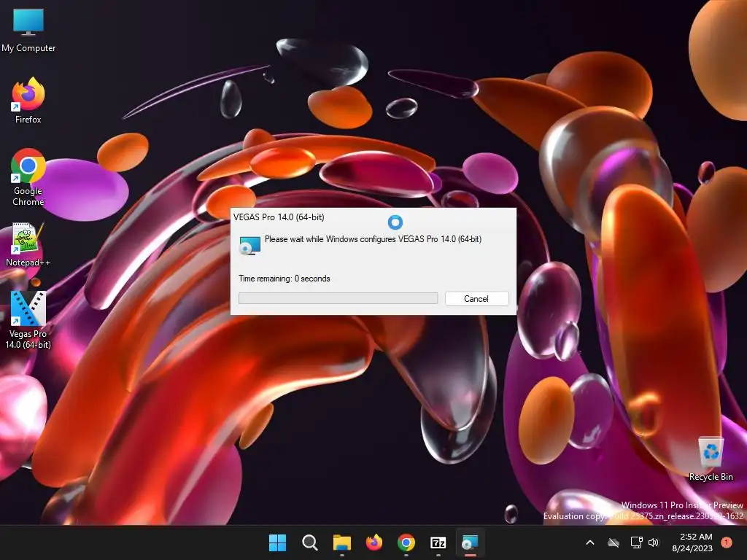Open the clock showing 2:52 AM

(x=692, y=542)
